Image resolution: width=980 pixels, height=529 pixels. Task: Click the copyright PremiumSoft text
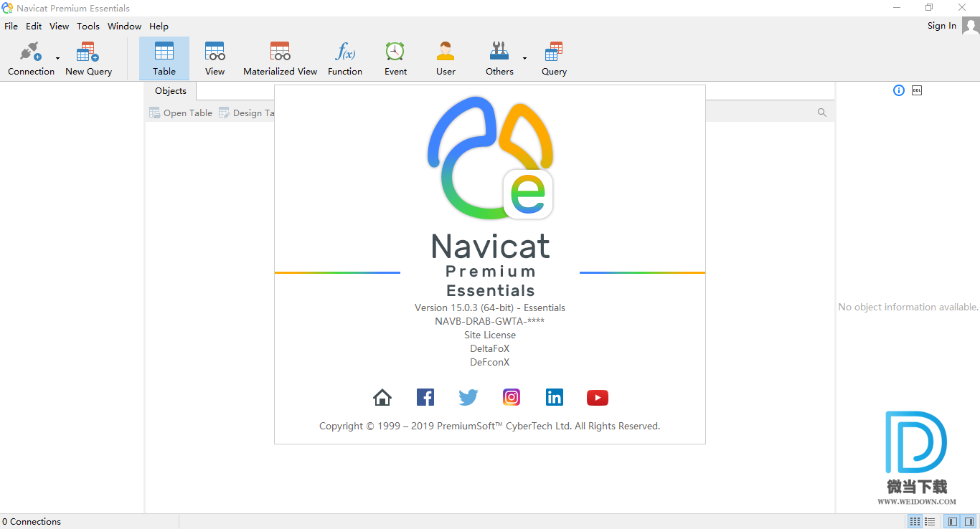coord(490,426)
